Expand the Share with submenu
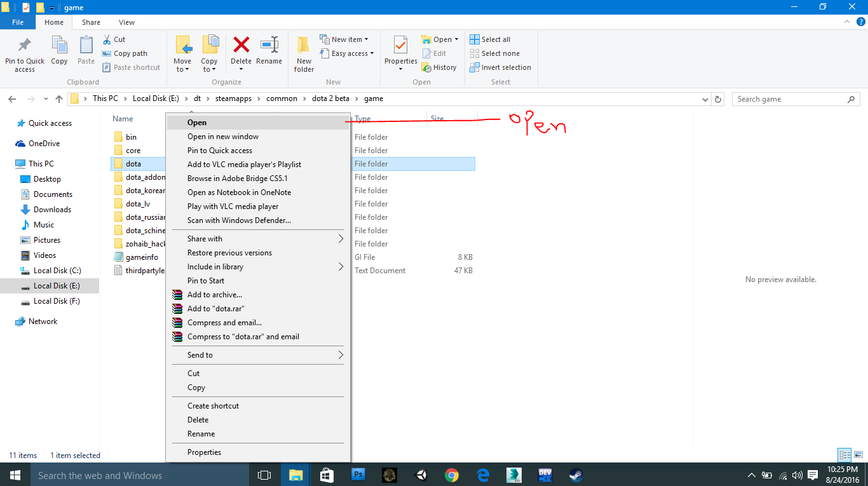Viewport: 868px width, 486px height. (258, 239)
